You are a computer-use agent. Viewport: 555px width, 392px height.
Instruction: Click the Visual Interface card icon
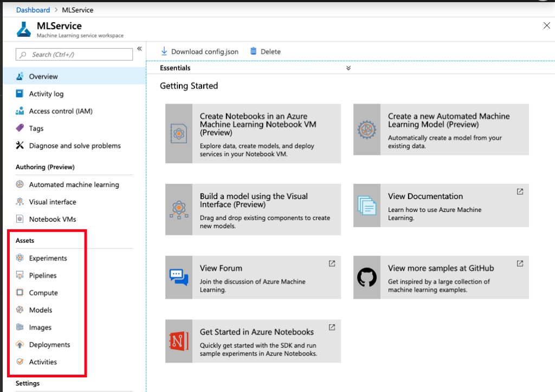coord(179,210)
